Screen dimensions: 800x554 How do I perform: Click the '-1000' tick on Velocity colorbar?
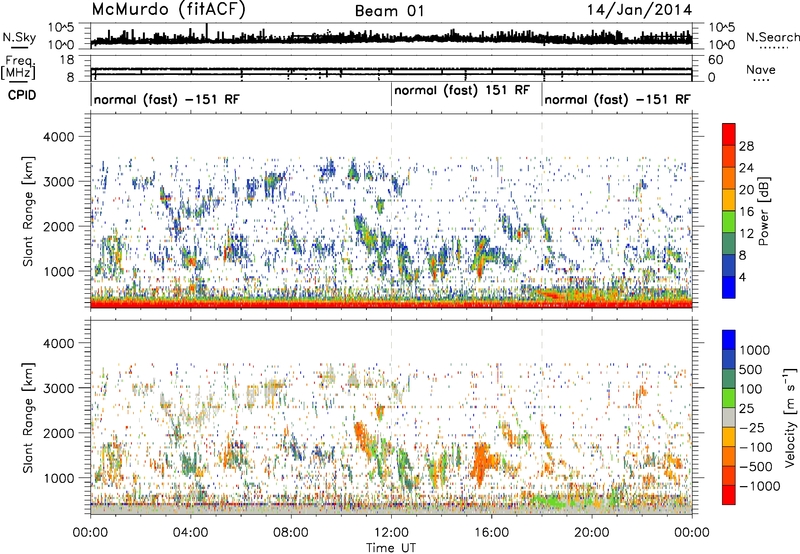click(x=760, y=486)
